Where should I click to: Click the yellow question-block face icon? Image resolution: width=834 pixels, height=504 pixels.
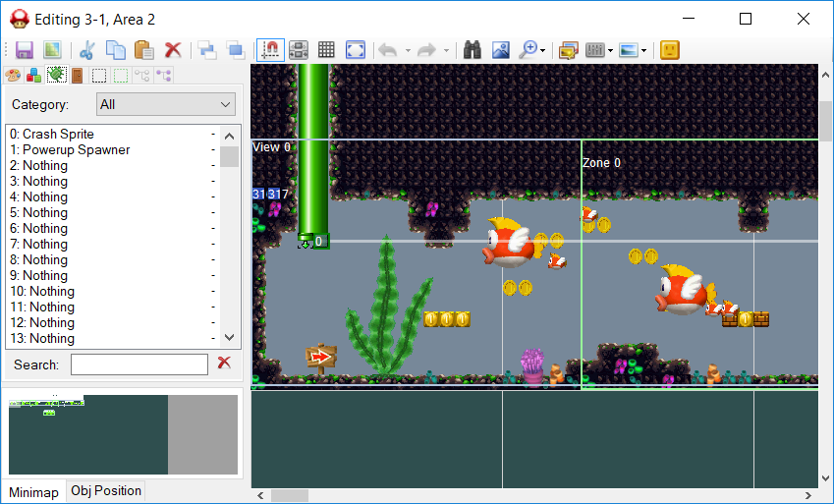(670, 50)
